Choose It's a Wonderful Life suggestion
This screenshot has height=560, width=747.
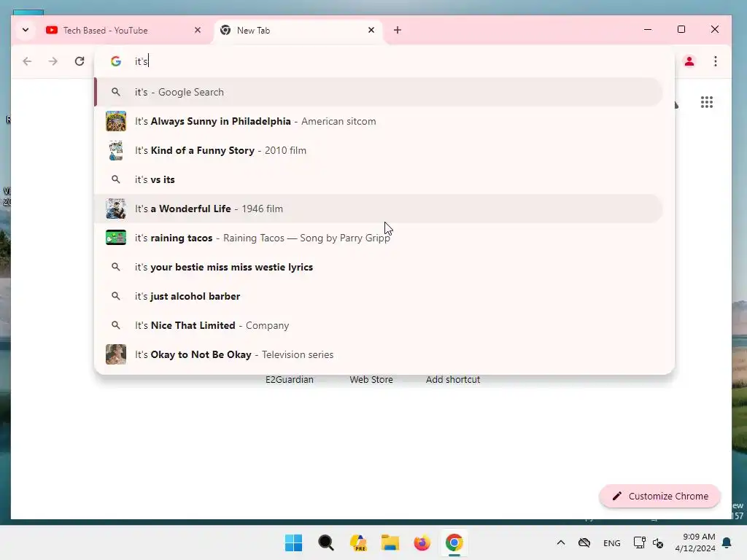point(379,209)
